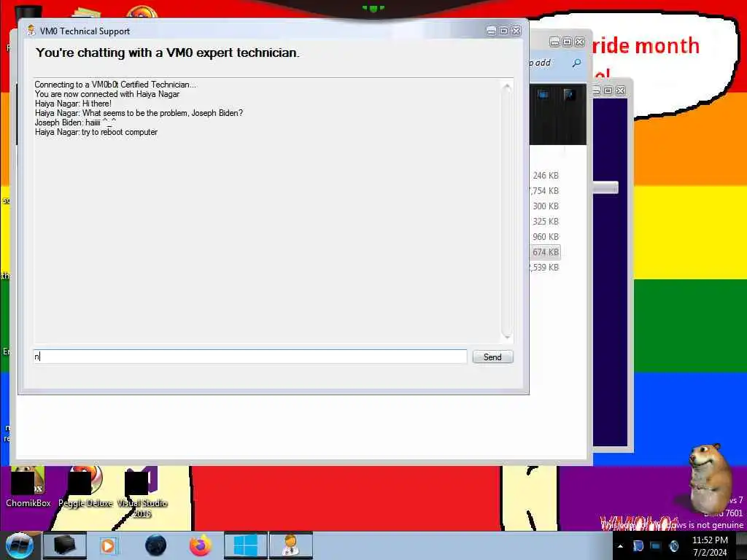
Task: Close the dark blue window
Action: [x=620, y=90]
